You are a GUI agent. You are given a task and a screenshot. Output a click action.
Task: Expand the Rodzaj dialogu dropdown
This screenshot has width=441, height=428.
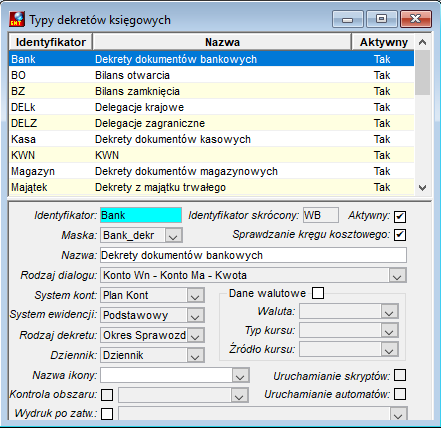click(397, 276)
